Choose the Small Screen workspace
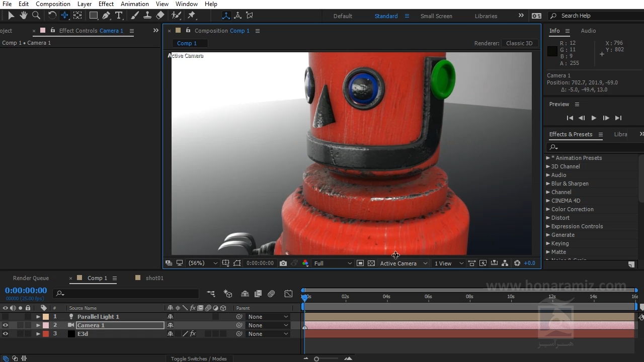Screen dimensions: 644x362 tap(436, 16)
